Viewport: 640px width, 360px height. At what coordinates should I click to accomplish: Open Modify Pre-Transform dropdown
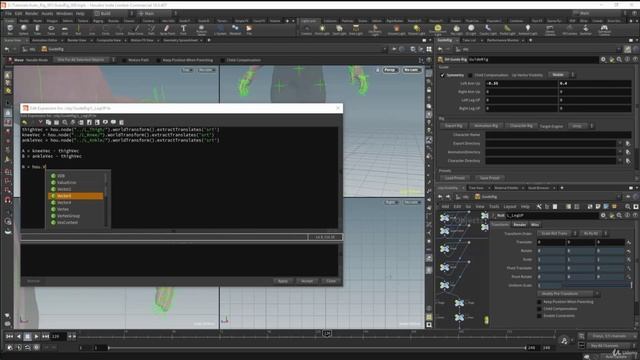568,294
